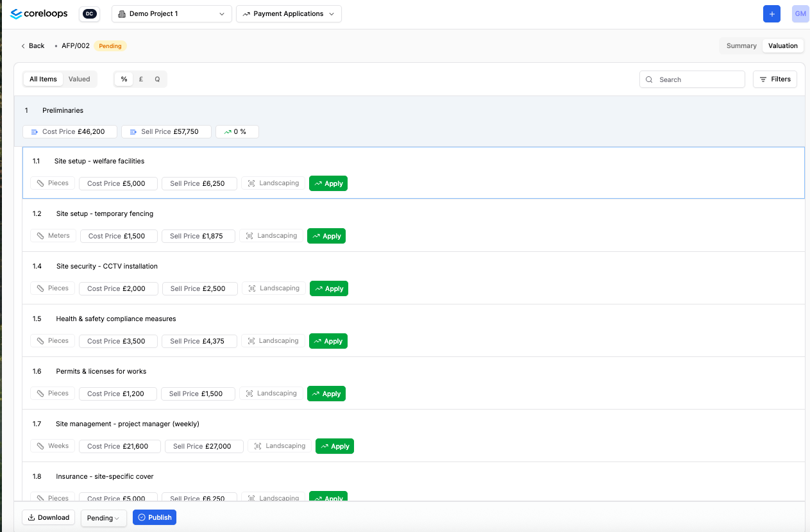Select the Valued items tab
810x532 pixels.
80,79
